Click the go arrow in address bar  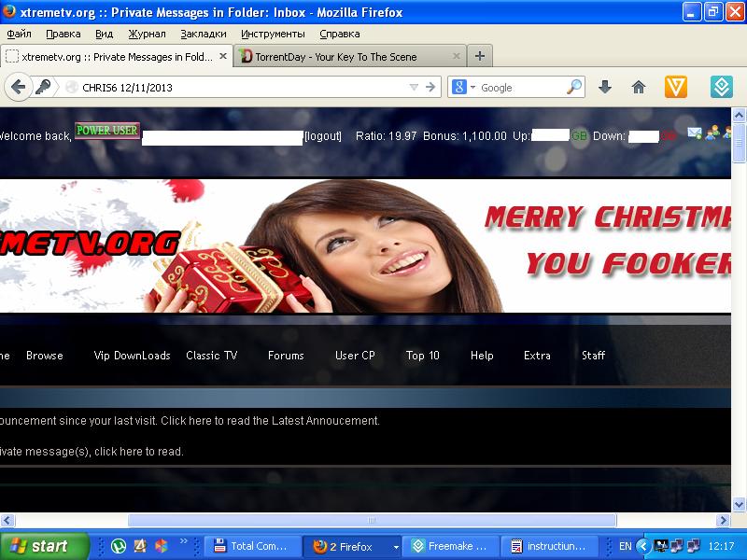click(430, 87)
